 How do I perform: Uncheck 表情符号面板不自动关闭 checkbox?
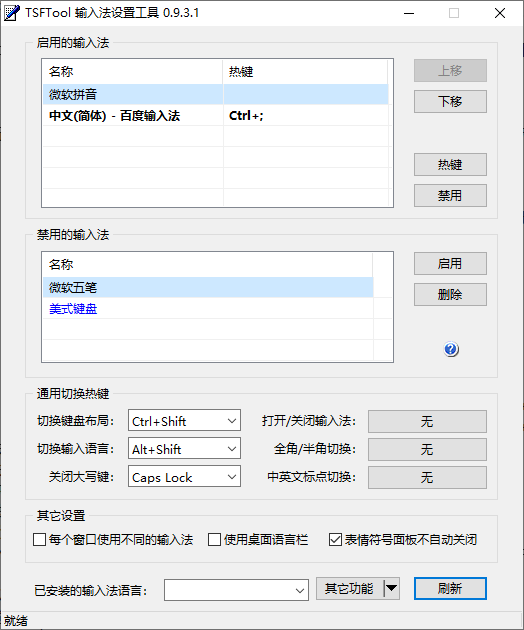335,539
